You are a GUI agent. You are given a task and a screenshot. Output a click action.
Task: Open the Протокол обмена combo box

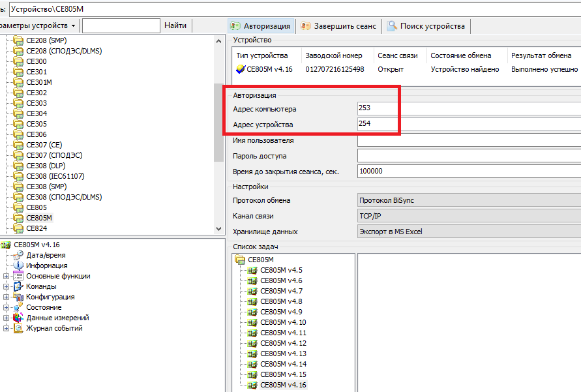tap(468, 200)
